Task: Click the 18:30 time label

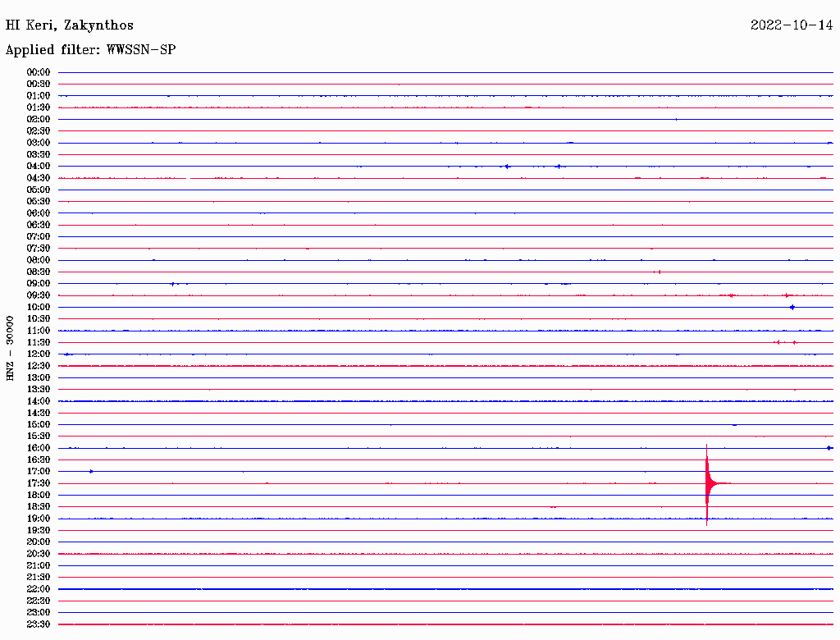Action: (38, 507)
